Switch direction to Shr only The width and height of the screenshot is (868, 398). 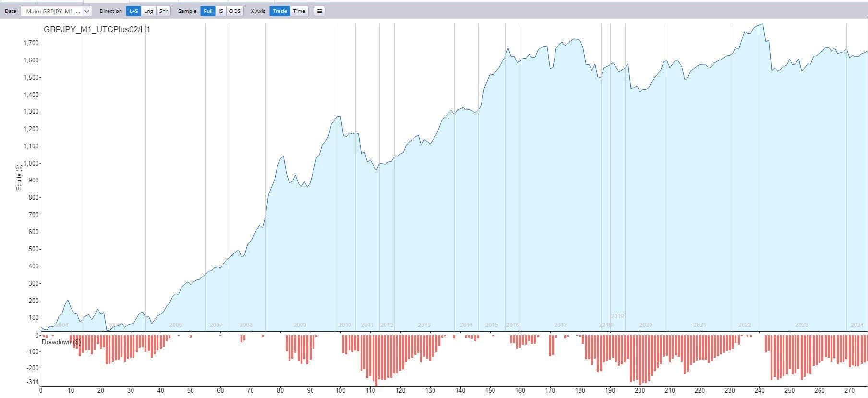coord(164,11)
